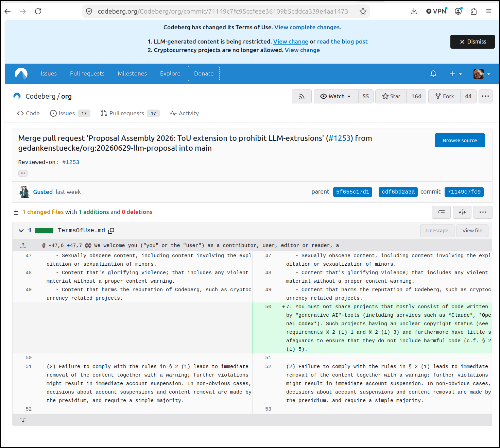Open commit hash 71149c7fc9

tap(464, 192)
